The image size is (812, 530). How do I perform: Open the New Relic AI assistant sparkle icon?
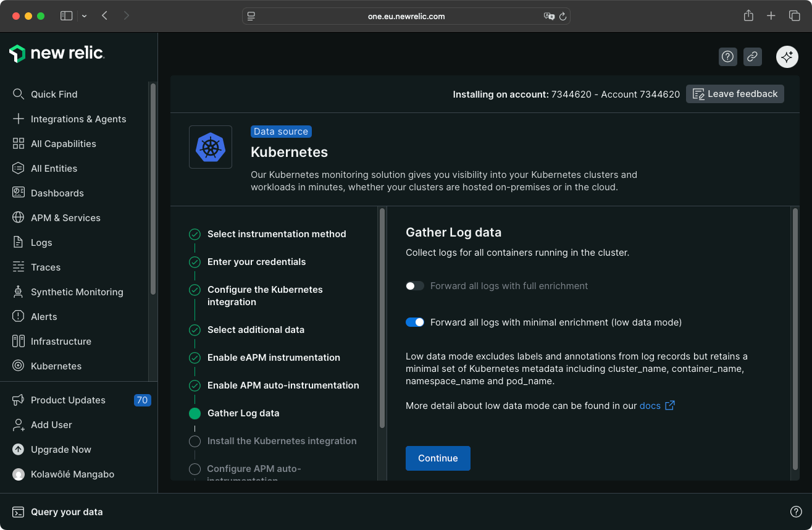(787, 56)
